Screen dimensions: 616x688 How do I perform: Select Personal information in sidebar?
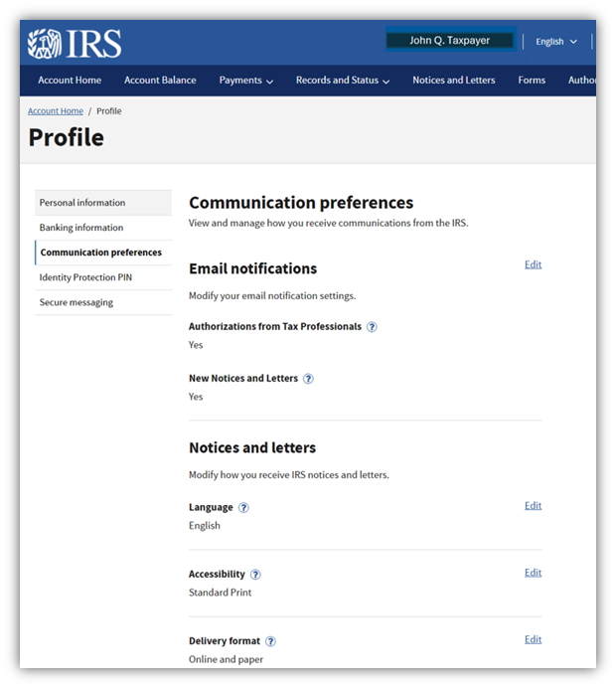tap(103, 203)
